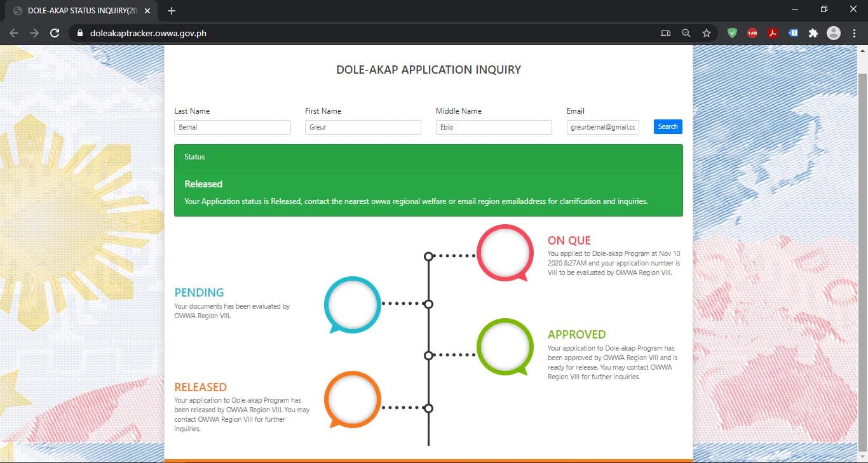Bookmark this page with the star icon
Screen dimensions: 868x463
pos(706,33)
